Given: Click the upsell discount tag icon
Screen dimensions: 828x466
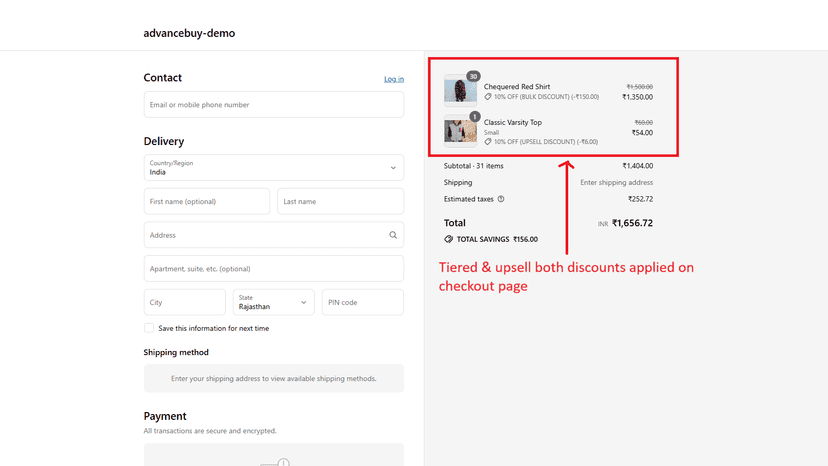Looking at the screenshot, I should pyautogui.click(x=488, y=142).
